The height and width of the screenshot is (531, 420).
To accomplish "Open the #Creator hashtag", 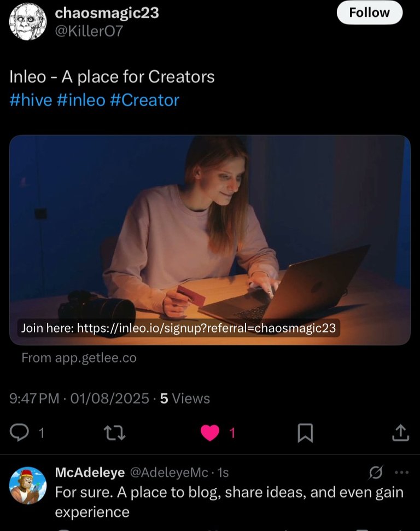I will pos(144,100).
